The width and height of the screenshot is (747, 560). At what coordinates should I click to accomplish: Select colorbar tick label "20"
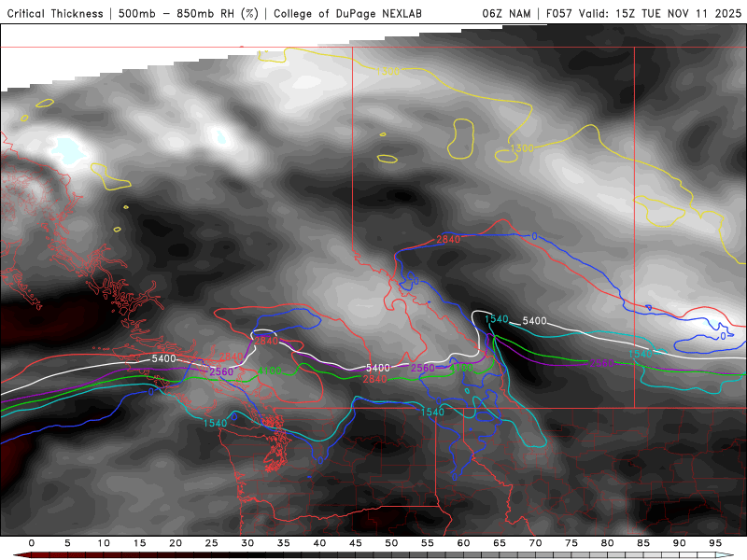[x=176, y=543]
